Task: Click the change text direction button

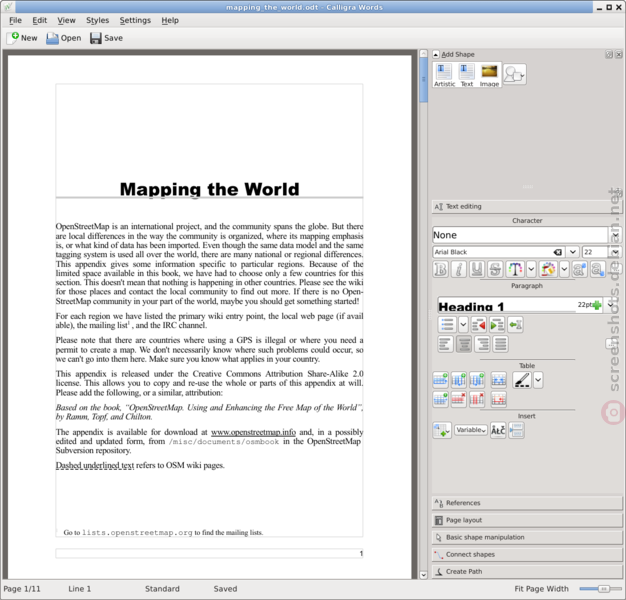Action: [x=515, y=325]
